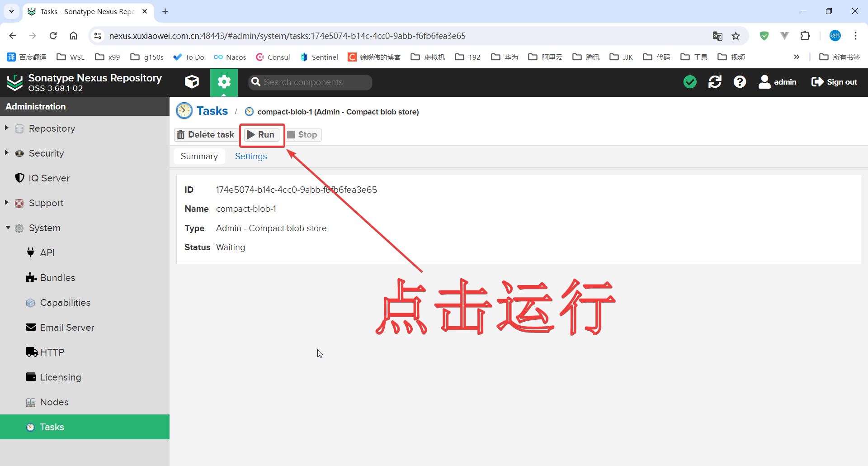Screen dimensions: 868x466
Task: Click the Delete task button
Action: pyautogui.click(x=206, y=135)
